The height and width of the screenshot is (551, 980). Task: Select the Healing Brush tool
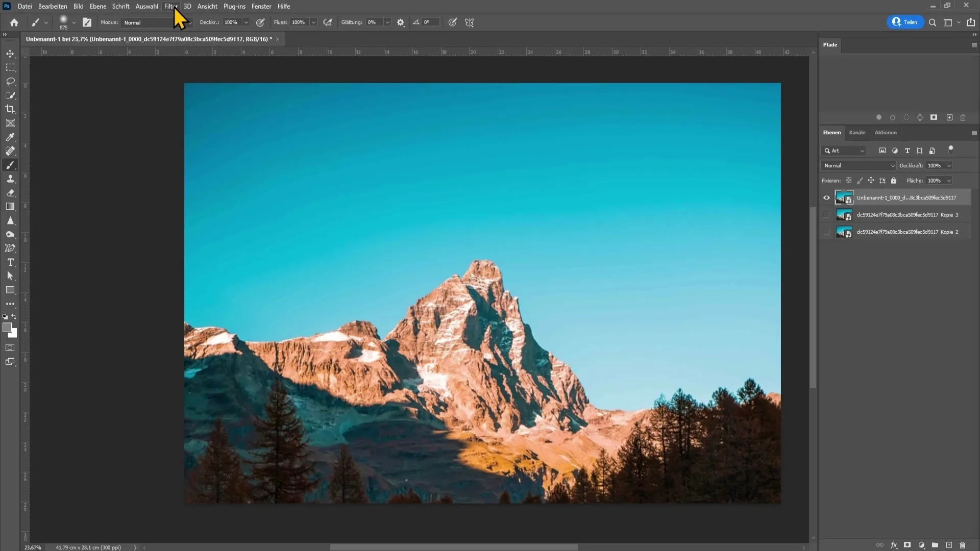(10, 151)
